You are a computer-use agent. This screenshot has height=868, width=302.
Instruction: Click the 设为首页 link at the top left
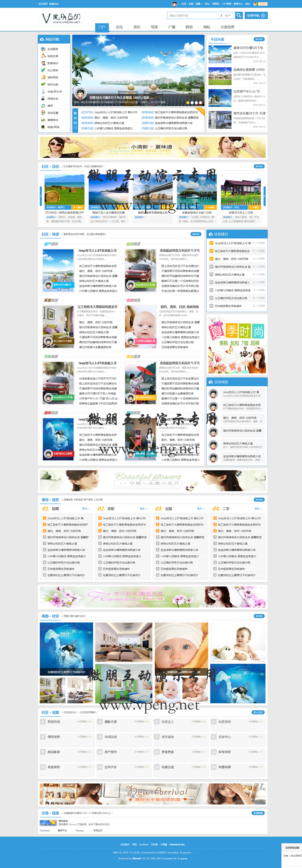point(42,4)
